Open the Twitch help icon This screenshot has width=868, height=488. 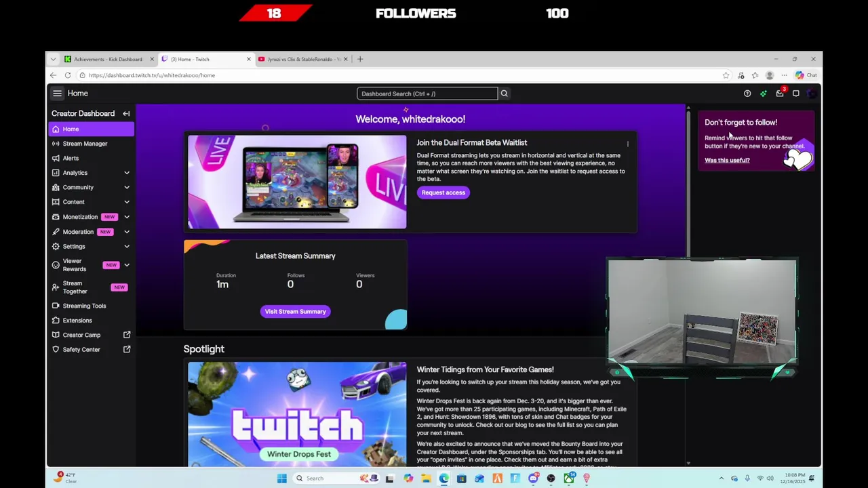[x=747, y=94]
